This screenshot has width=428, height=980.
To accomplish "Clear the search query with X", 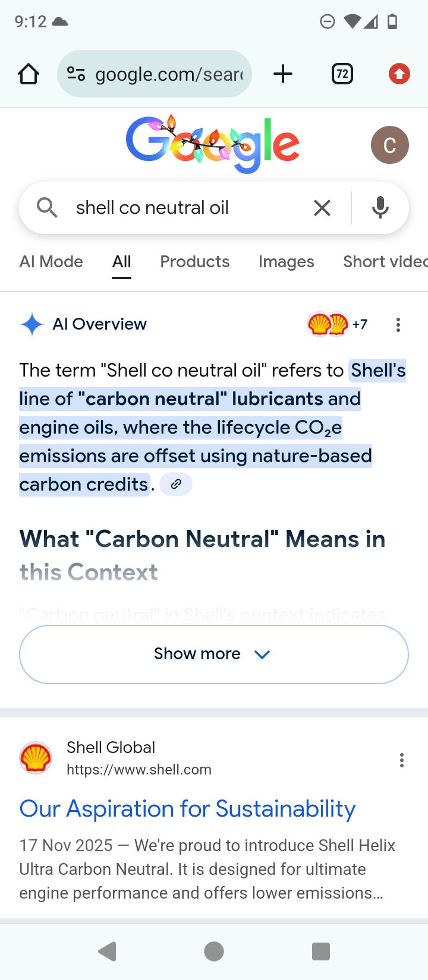I will (x=322, y=208).
